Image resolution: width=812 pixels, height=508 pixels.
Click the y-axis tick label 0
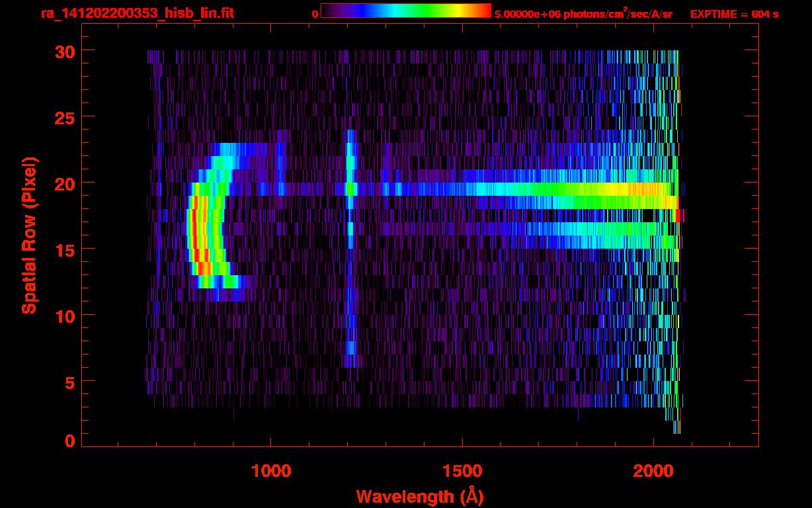(68, 441)
